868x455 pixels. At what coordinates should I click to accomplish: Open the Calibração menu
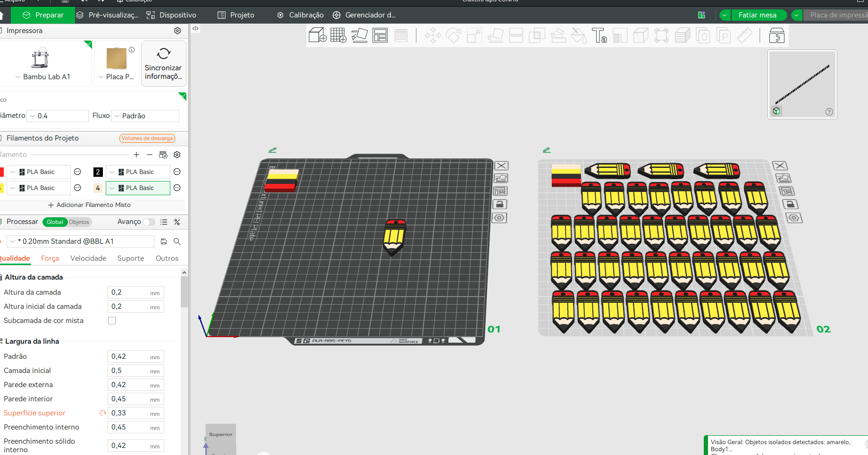300,15
